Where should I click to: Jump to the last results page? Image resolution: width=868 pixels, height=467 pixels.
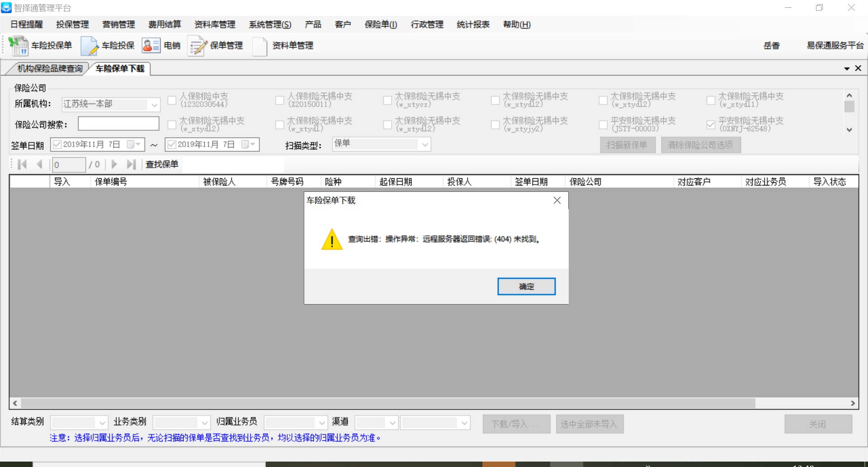(132, 164)
